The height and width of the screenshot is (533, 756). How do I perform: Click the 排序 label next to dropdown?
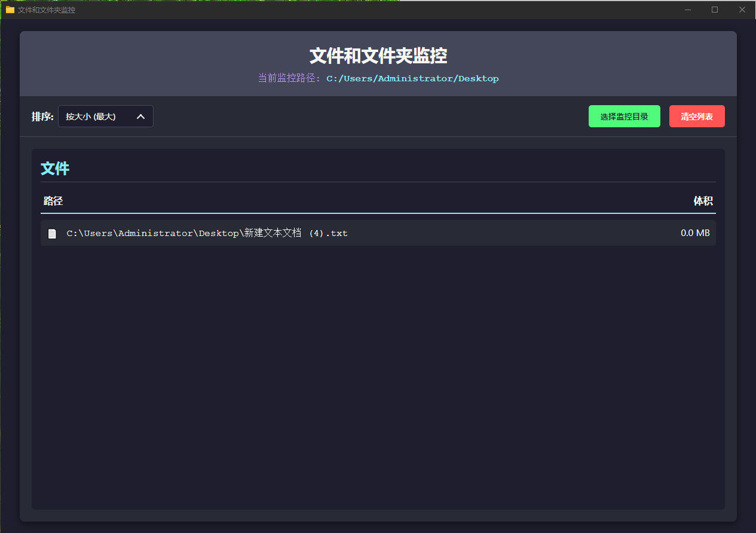[x=42, y=117]
